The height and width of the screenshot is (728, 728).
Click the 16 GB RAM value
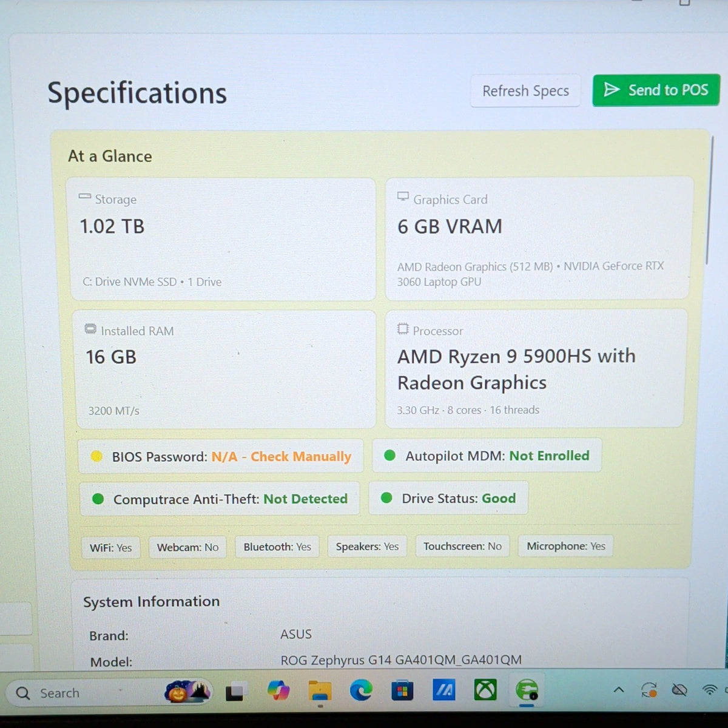click(111, 357)
